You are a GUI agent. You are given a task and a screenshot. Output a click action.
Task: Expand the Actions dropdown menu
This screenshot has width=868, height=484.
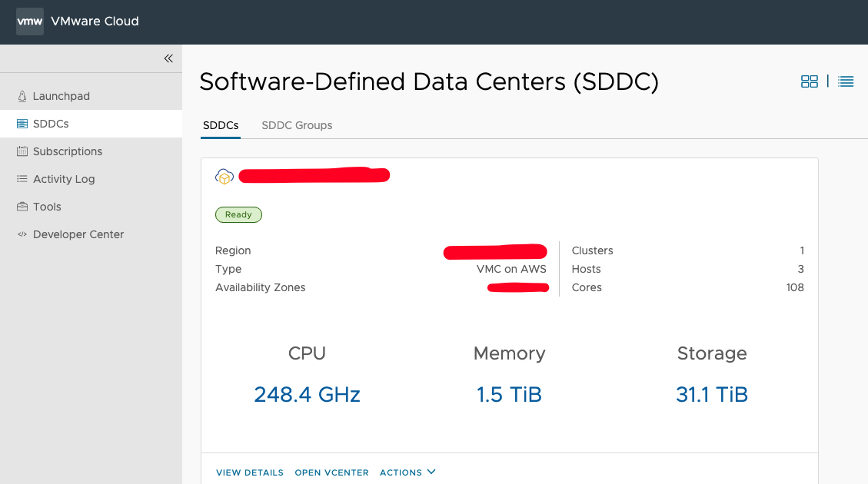tap(407, 472)
